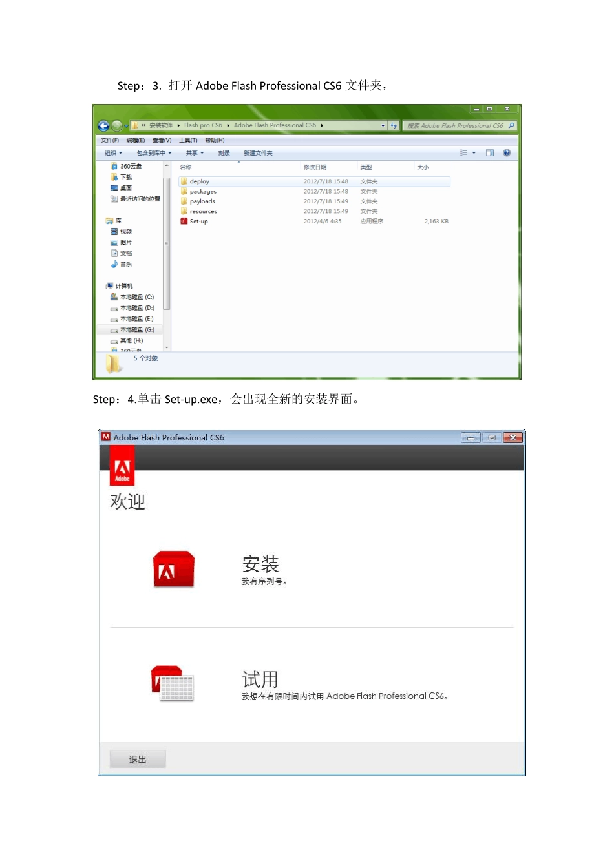Open the 查看(V) menu
614x868 pixels.
(162, 140)
